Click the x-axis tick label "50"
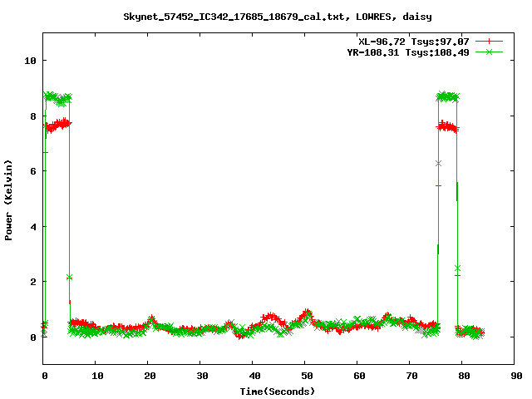This screenshot has height=399, width=532. click(x=307, y=376)
